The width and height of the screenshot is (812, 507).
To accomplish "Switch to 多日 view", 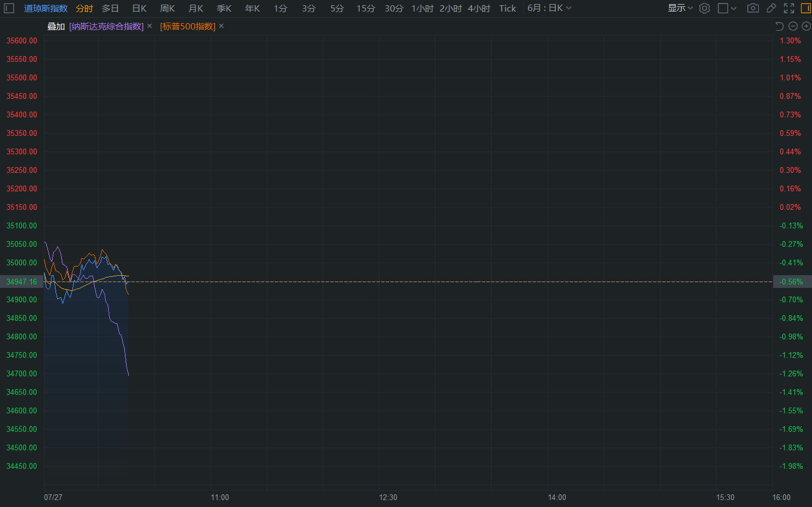I will [110, 9].
